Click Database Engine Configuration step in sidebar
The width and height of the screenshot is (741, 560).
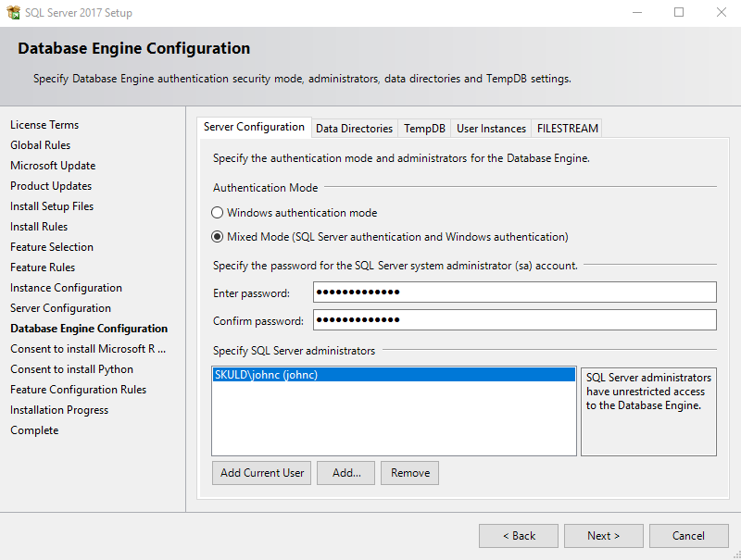pos(89,329)
